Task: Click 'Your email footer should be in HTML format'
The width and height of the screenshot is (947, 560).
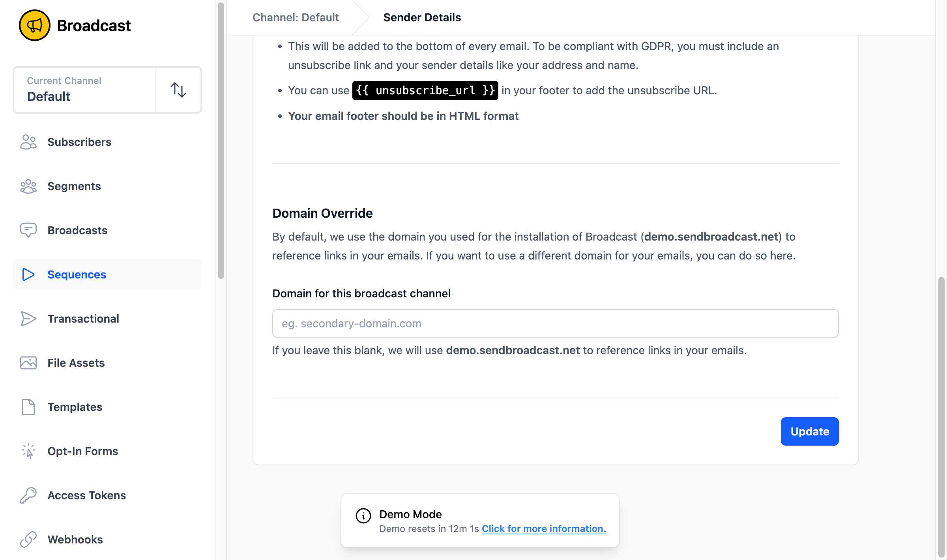Action: [x=403, y=116]
